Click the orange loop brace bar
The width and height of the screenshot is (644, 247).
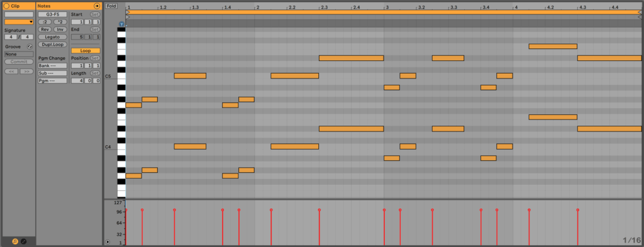pos(384,13)
